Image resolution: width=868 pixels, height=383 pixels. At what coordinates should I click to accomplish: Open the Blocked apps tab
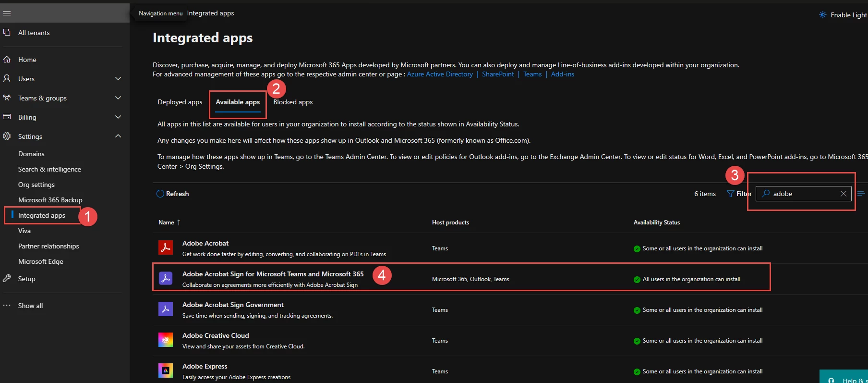click(x=293, y=102)
